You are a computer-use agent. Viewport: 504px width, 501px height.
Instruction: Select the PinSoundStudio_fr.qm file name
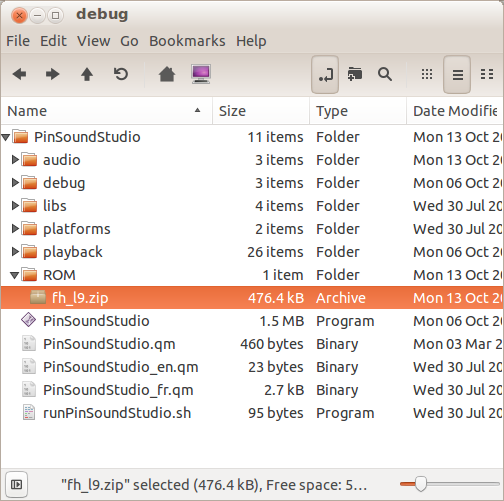(x=118, y=390)
